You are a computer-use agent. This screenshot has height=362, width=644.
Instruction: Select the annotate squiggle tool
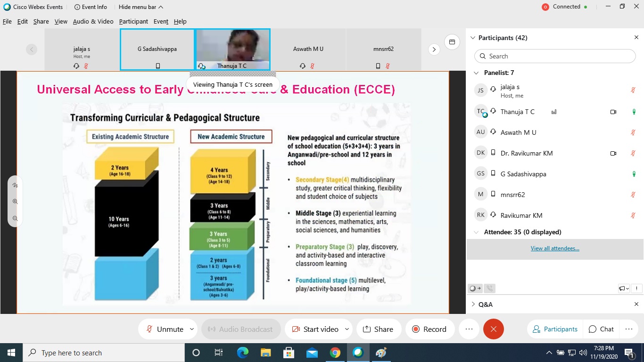pos(15,185)
